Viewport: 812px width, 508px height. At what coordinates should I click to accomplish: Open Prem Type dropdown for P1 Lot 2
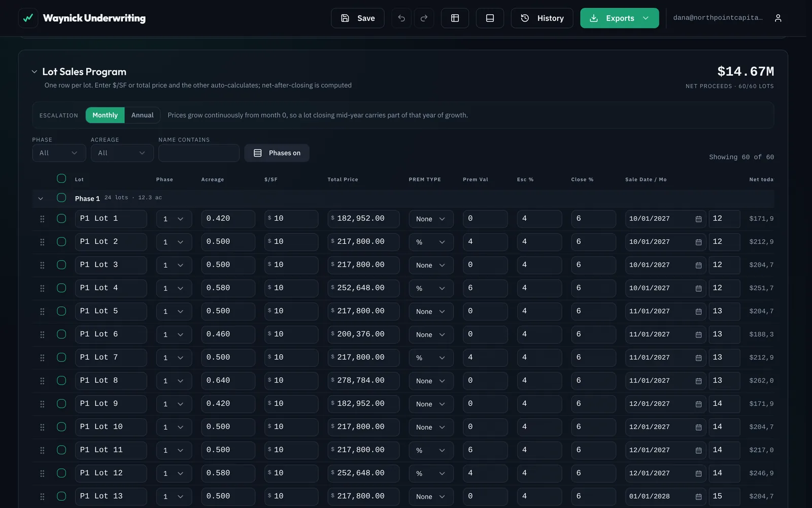[x=431, y=242]
